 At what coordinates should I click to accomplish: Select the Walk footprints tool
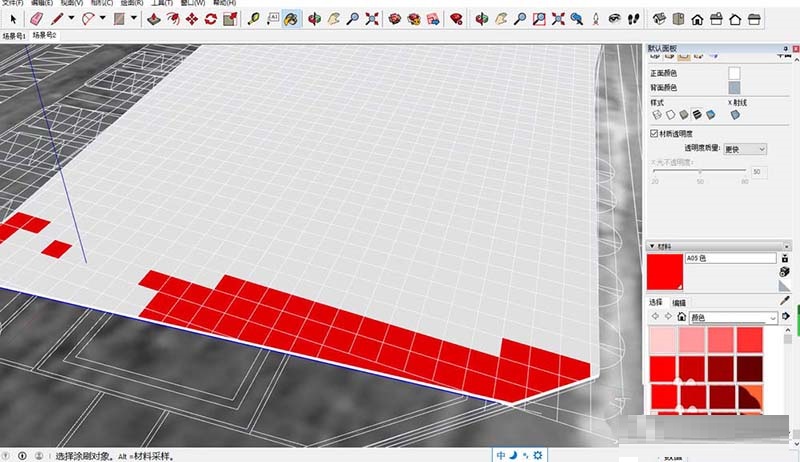pyautogui.click(x=634, y=19)
